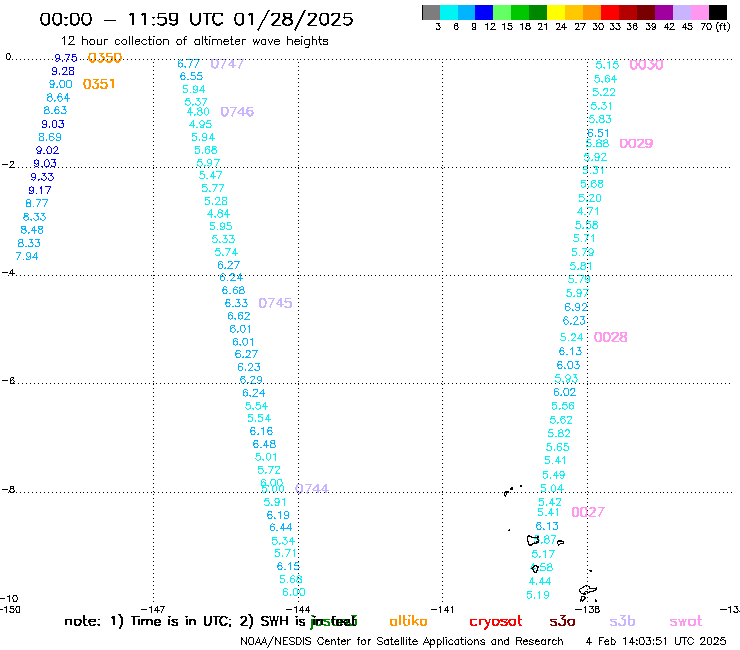740x650 pixels.
Task: Click the wave height value '5.19'
Action: [538, 595]
